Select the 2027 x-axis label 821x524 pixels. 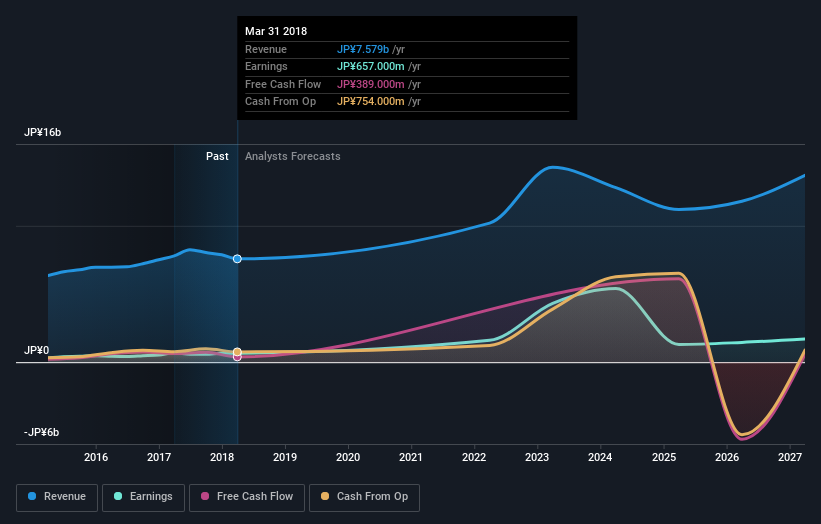(790, 457)
